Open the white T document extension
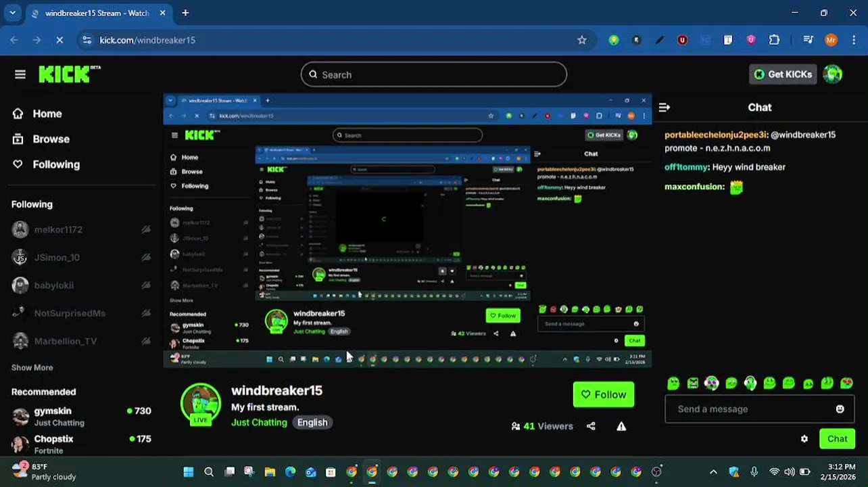 point(728,40)
